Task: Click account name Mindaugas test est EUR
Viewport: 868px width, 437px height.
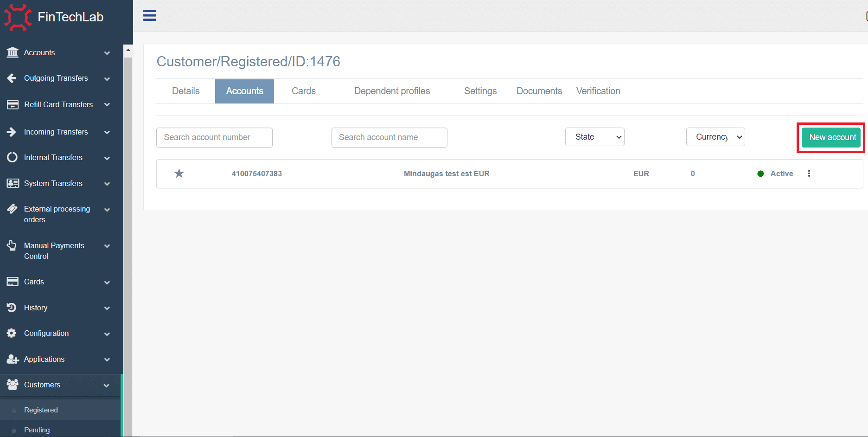Action: click(447, 174)
